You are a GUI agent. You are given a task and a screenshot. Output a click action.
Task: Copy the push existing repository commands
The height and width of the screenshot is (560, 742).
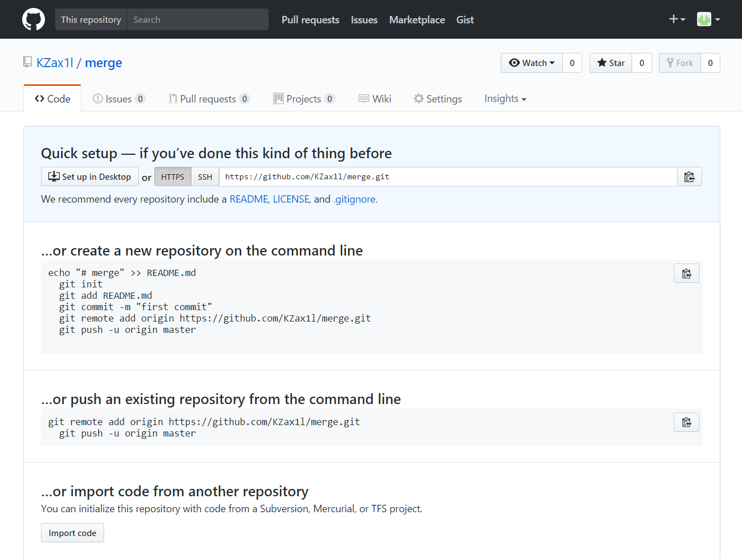click(x=686, y=422)
